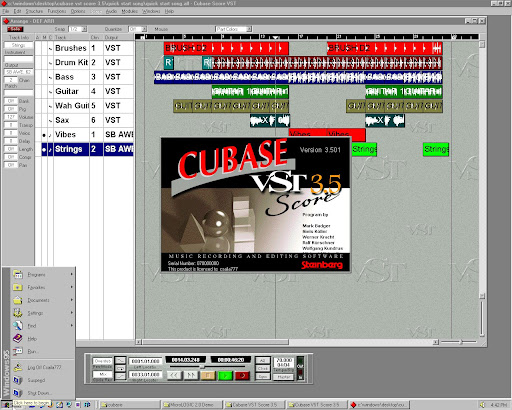Open the Modules menu
This screenshot has height=410, width=512.
tap(129, 11)
